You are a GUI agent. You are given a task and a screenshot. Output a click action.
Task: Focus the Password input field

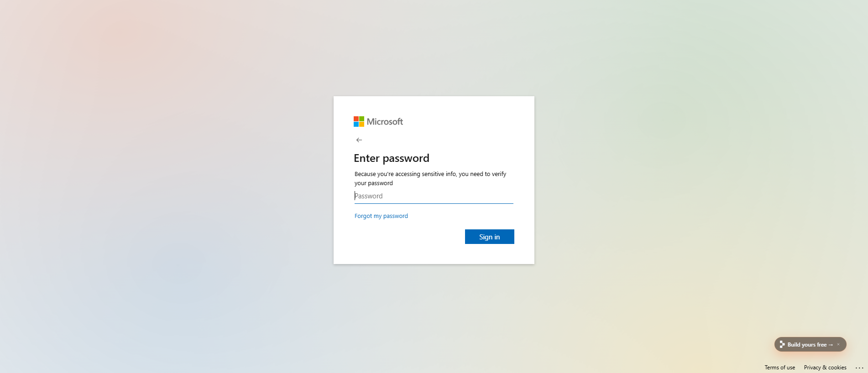click(x=434, y=196)
